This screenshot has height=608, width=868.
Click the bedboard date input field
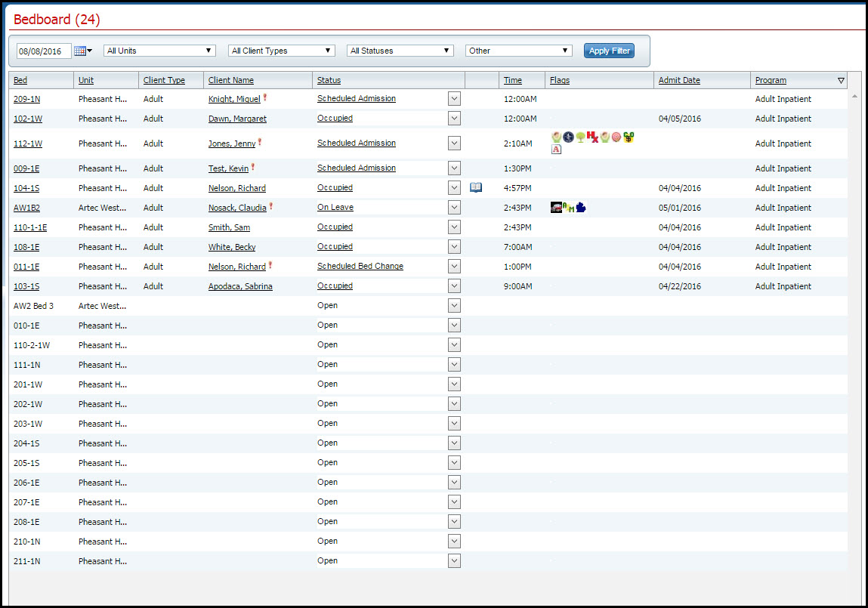44,51
